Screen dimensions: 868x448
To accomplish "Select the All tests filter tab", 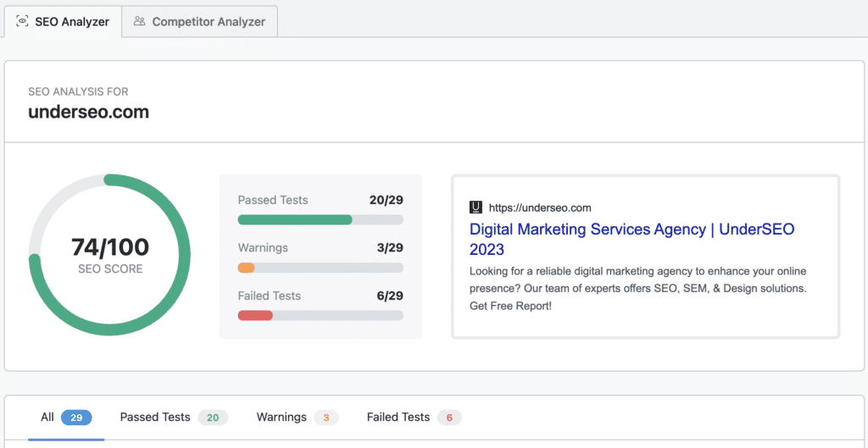I will (47, 417).
